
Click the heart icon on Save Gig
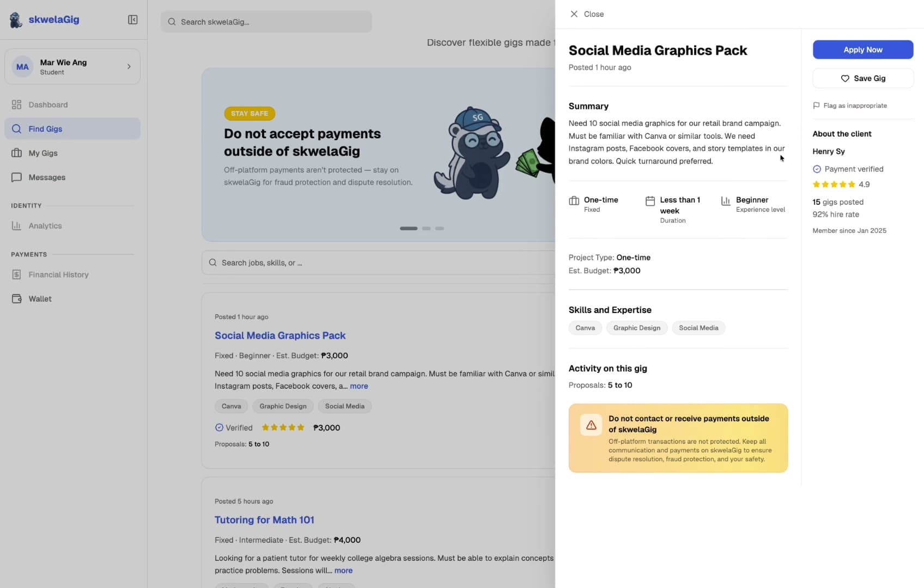[845, 78]
